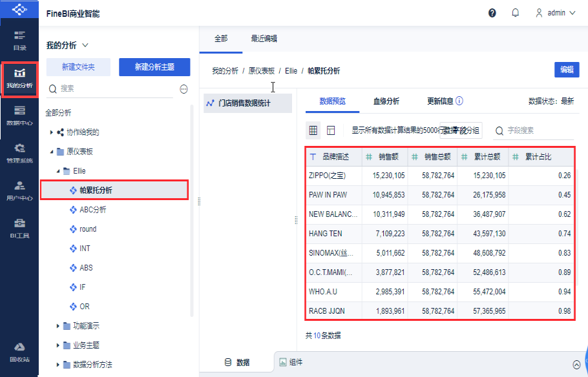Image resolution: width=588 pixels, height=377 pixels.
Task: Click the ZIPPO(之宝) cell
Action: point(334,176)
